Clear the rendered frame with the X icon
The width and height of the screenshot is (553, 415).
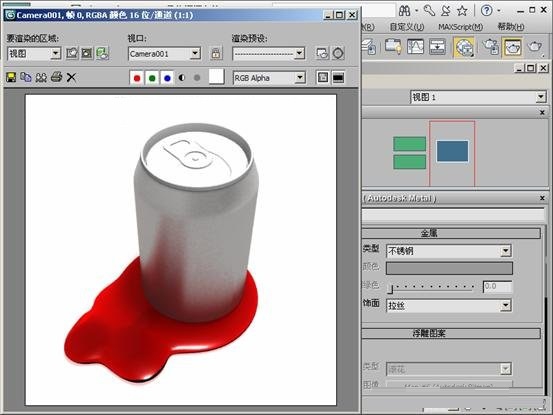pos(71,77)
